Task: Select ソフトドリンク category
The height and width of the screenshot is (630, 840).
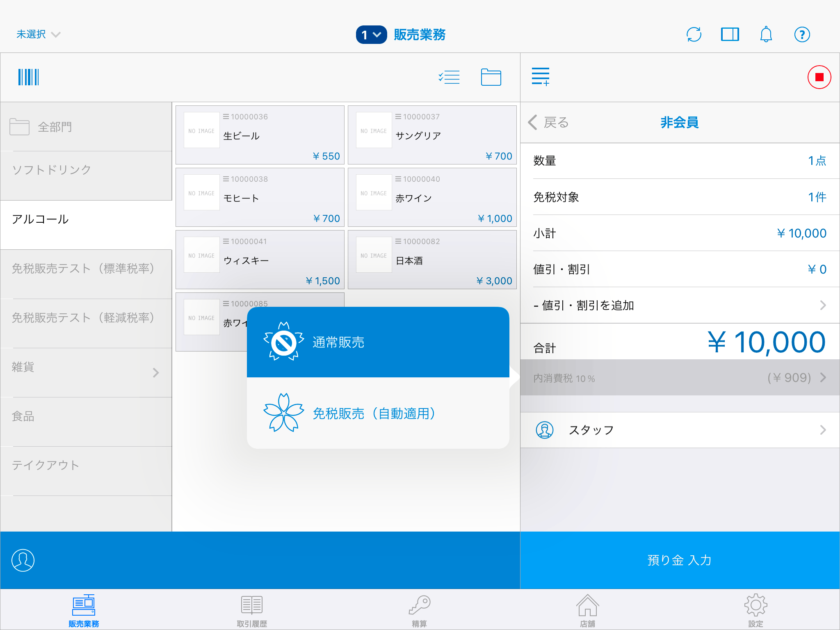Action: (86, 176)
